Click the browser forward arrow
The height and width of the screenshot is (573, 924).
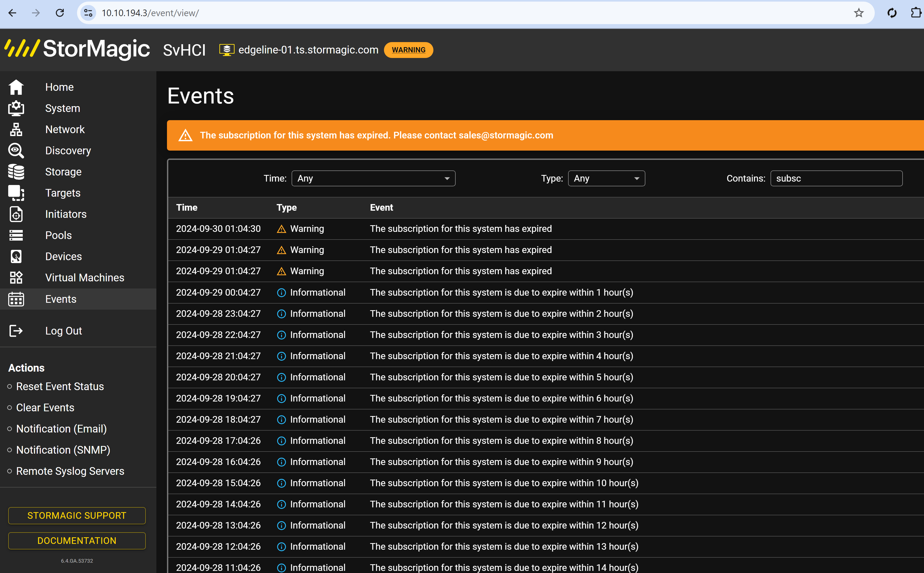click(x=36, y=13)
